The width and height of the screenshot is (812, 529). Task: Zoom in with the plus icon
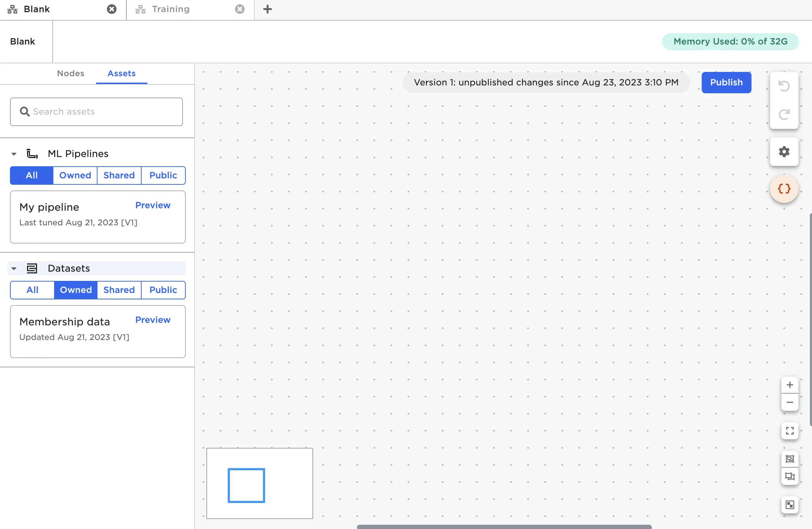pos(790,385)
